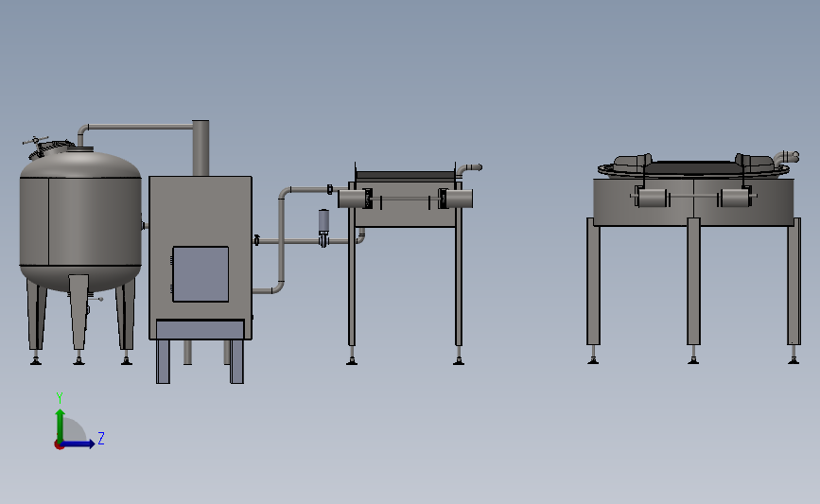Select the leftmost leg of the round table
820x504 pixels.
pos(593,281)
